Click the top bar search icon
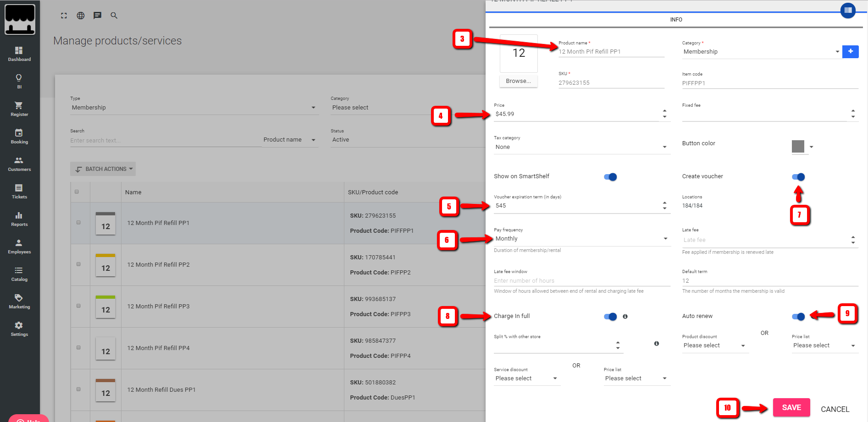Viewport: 868px width, 422px height. [x=114, y=16]
